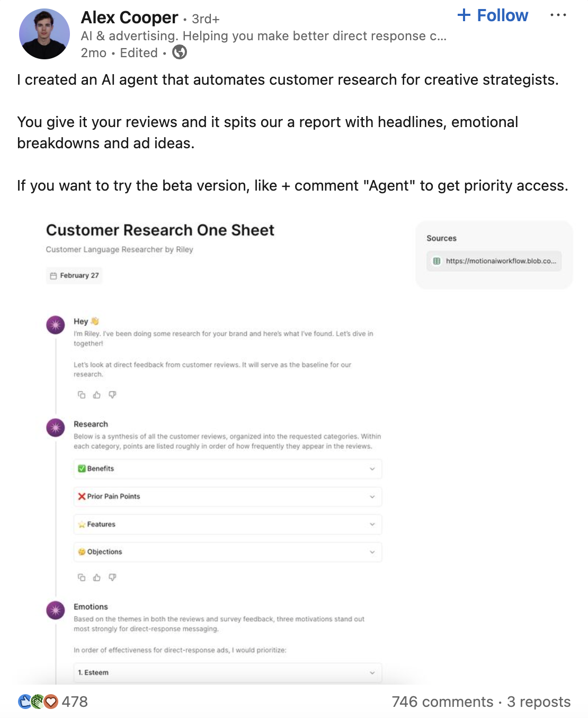
Task: Expand the Features dropdown
Action: pos(228,524)
